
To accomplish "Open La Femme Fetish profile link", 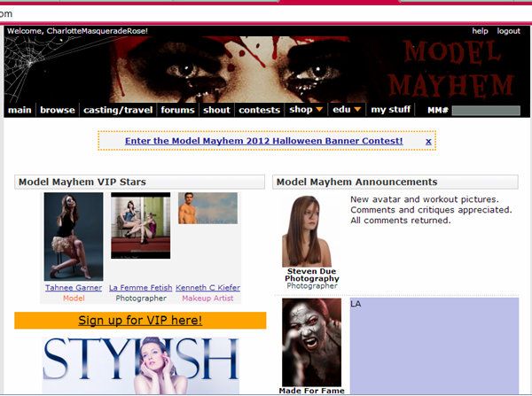I will [x=140, y=288].
